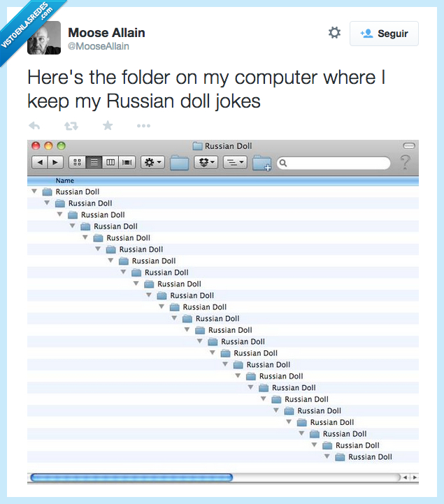Open the Arrange items dropdown
Screen dimensions: 444x504
pyautogui.click(x=234, y=162)
